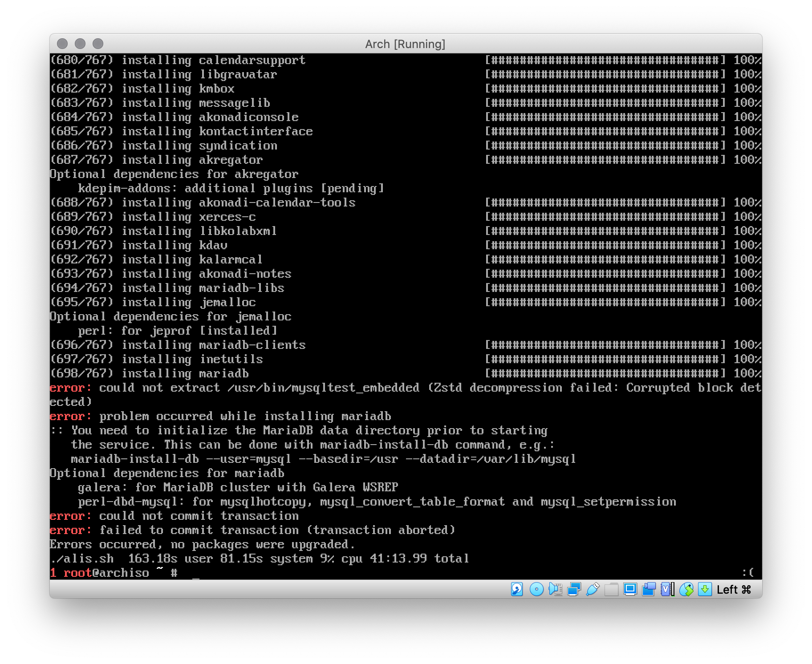Select the mariadb-install-db command text

[x=323, y=458]
